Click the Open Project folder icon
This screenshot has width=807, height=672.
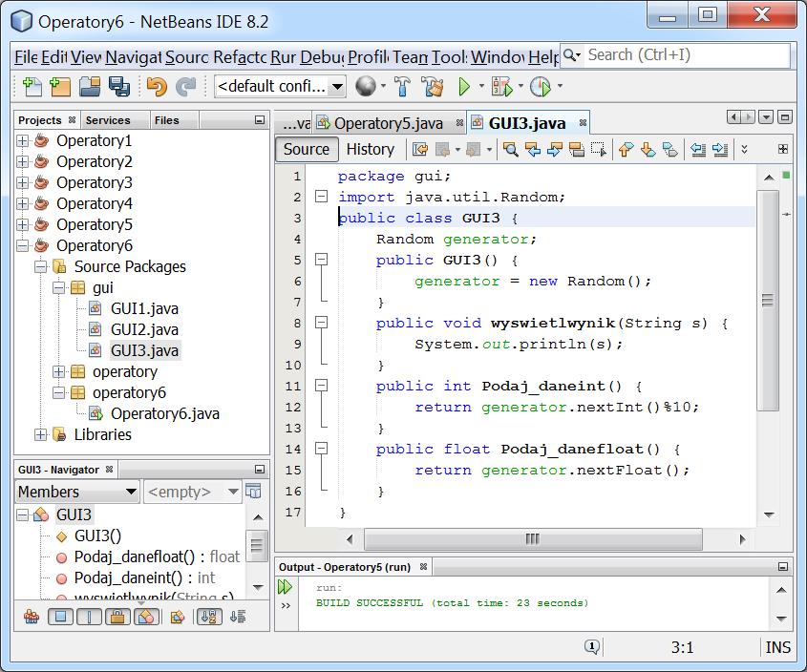90,87
